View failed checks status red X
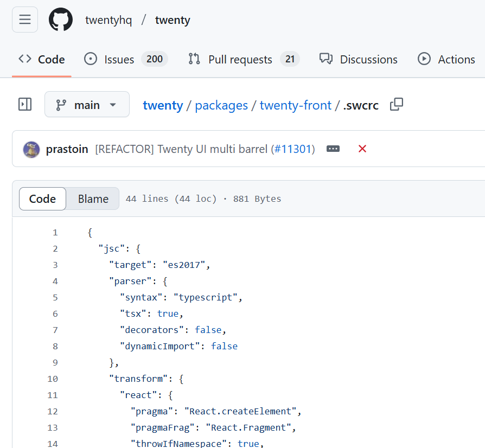The image size is (485, 448). pos(362,149)
